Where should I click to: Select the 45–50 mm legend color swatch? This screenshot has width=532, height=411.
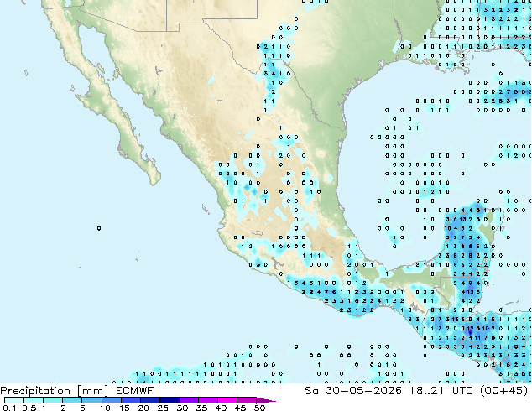[x=247, y=400]
